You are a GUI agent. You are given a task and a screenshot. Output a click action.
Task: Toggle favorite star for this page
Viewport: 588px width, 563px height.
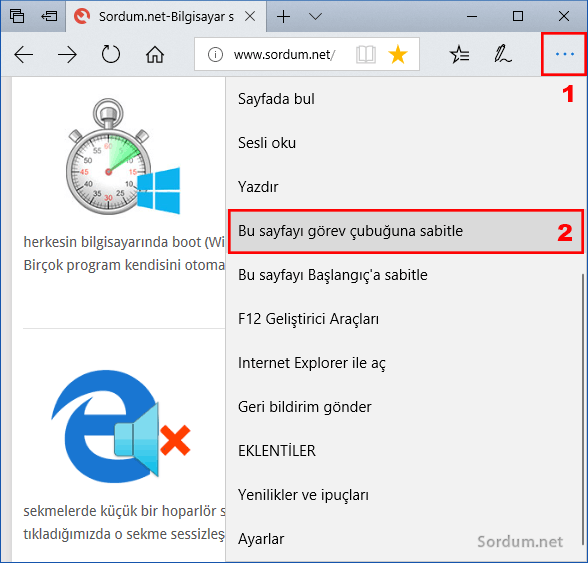click(398, 54)
